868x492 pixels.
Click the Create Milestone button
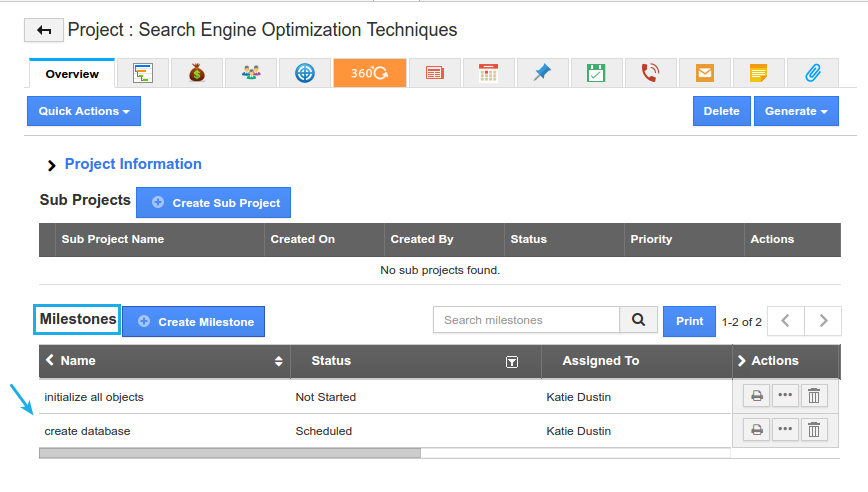point(194,321)
